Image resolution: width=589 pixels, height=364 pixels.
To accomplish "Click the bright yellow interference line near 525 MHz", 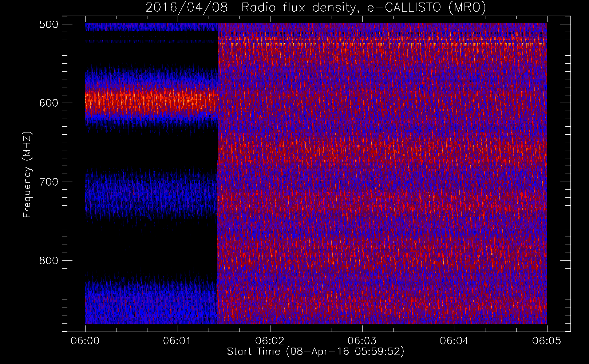I will 382,44.
